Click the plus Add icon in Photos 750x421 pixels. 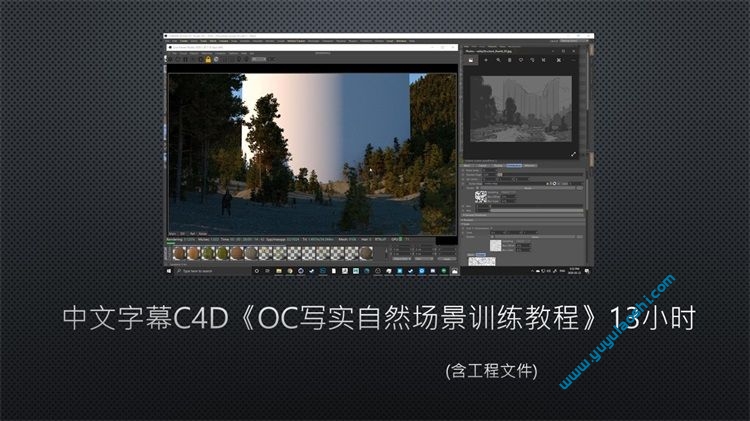(486, 60)
